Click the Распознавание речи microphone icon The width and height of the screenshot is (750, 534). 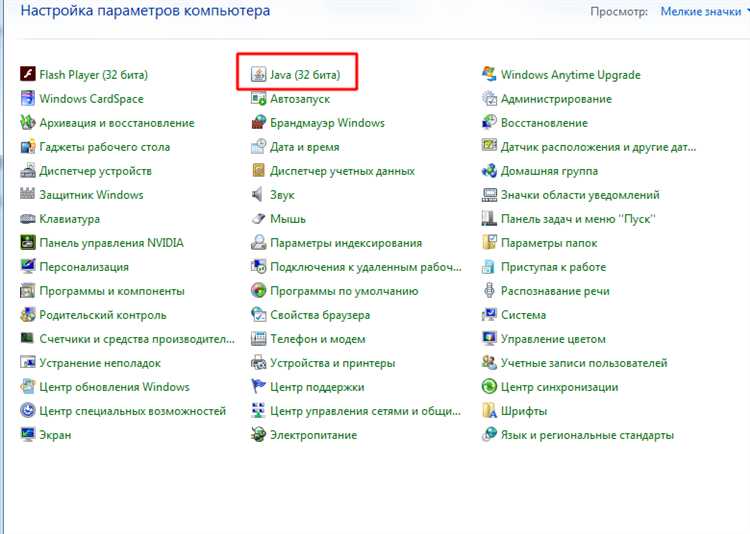pyautogui.click(x=489, y=290)
